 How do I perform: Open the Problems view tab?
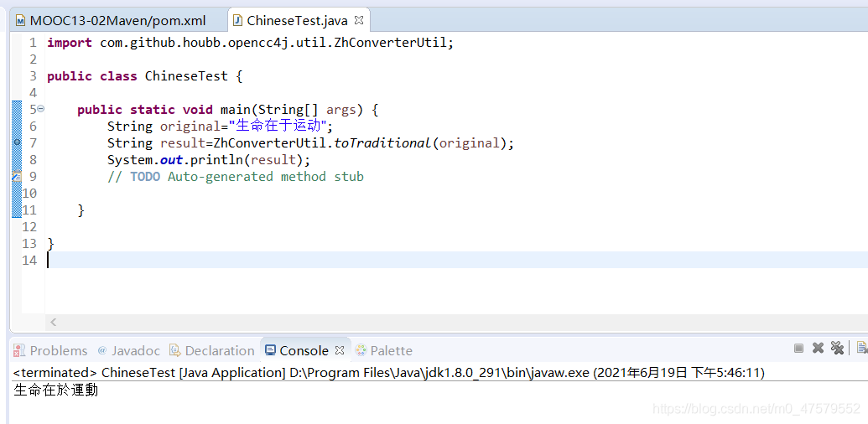(x=58, y=350)
